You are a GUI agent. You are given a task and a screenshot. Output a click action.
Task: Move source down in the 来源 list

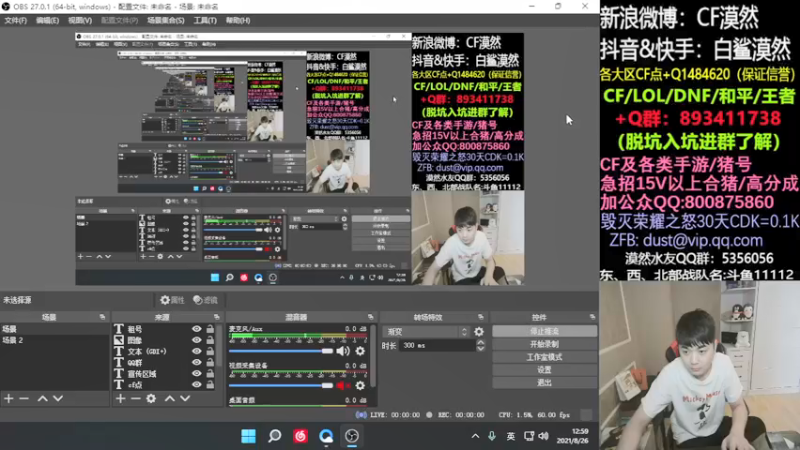tap(185, 398)
